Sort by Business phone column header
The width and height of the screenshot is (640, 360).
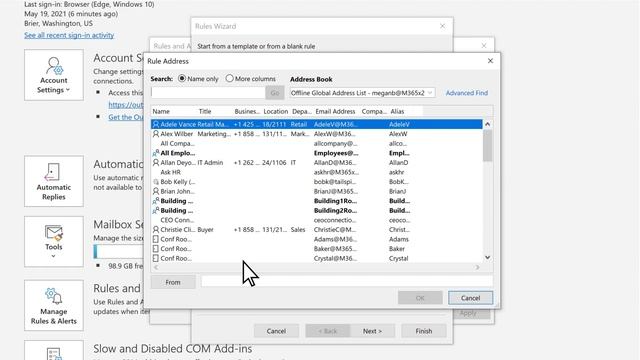coord(247,111)
